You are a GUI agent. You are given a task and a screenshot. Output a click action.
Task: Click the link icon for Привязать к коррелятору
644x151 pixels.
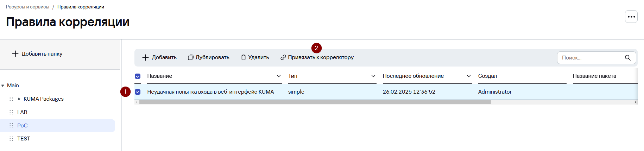click(x=283, y=57)
